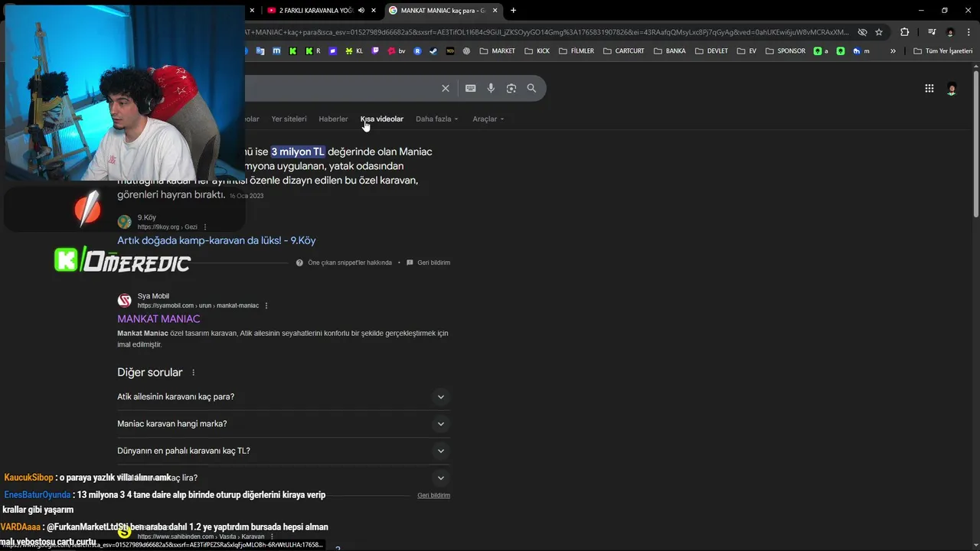
Task: Click highlighted '3 milyon TL' text
Action: pos(298,152)
